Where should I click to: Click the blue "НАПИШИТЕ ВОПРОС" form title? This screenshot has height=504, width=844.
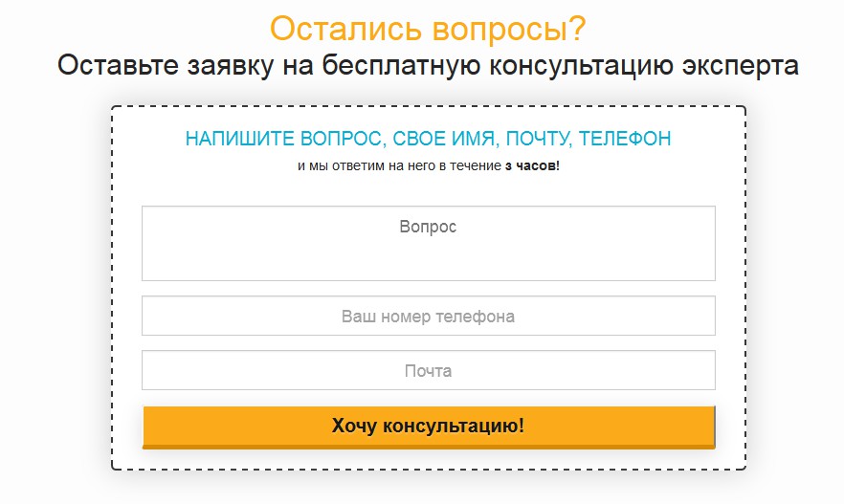click(428, 139)
